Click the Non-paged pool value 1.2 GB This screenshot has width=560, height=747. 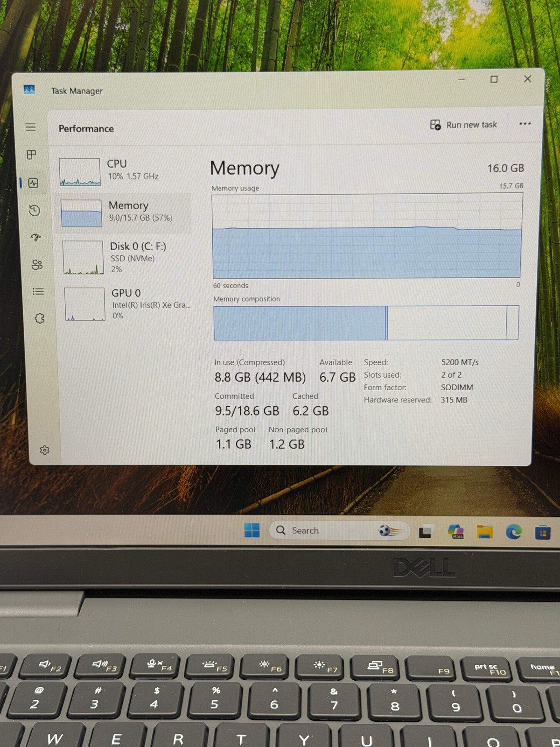click(x=287, y=444)
